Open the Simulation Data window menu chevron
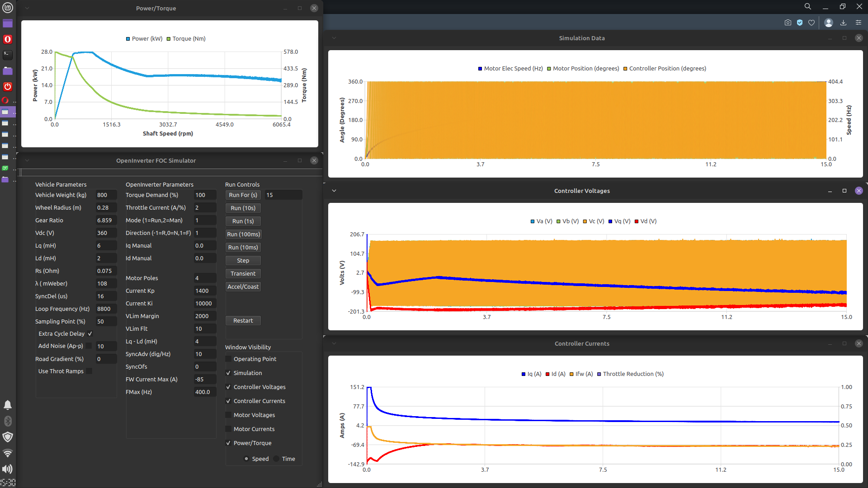Viewport: 868px width, 488px height. pyautogui.click(x=334, y=38)
